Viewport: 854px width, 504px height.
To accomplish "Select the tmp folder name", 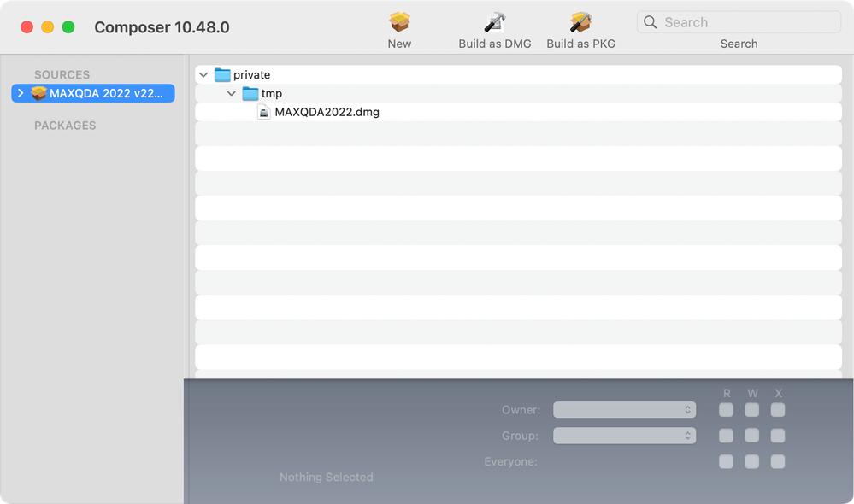I will click(x=272, y=94).
